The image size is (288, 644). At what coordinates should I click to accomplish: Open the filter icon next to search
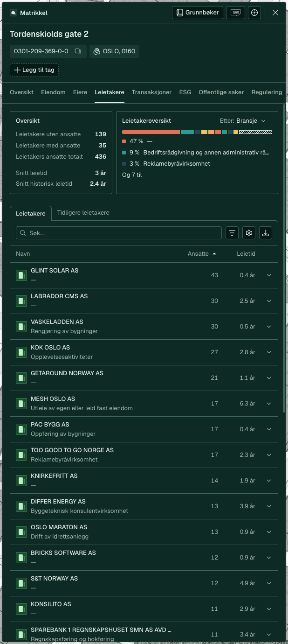coord(232,233)
